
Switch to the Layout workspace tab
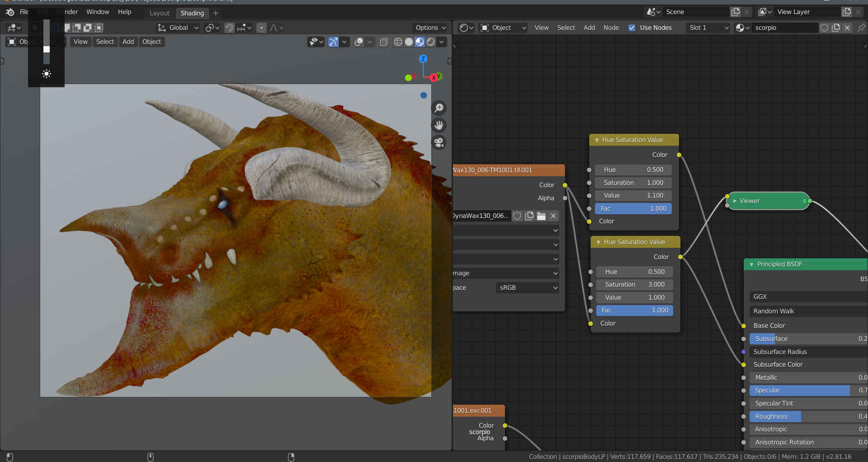(x=159, y=13)
